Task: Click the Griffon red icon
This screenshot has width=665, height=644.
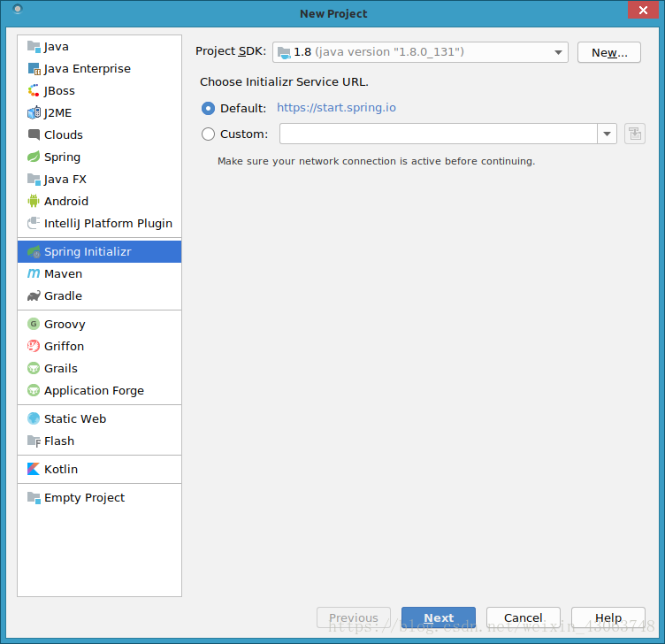Action: 34,346
